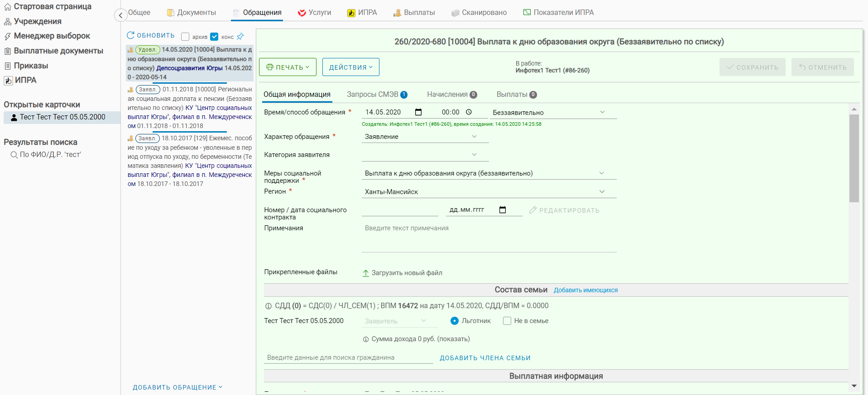
Task: Select the Льготник radio button
Action: pos(455,321)
